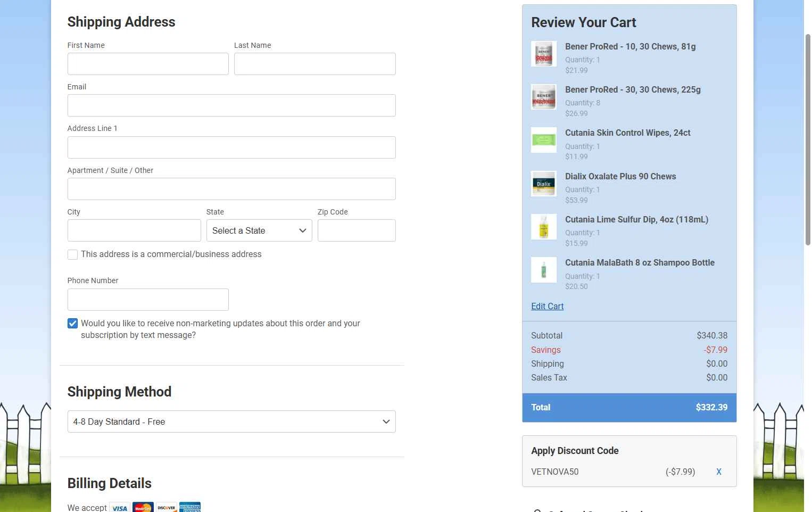
Task: Click the VETNOVA50 discount code text
Action: point(554,472)
